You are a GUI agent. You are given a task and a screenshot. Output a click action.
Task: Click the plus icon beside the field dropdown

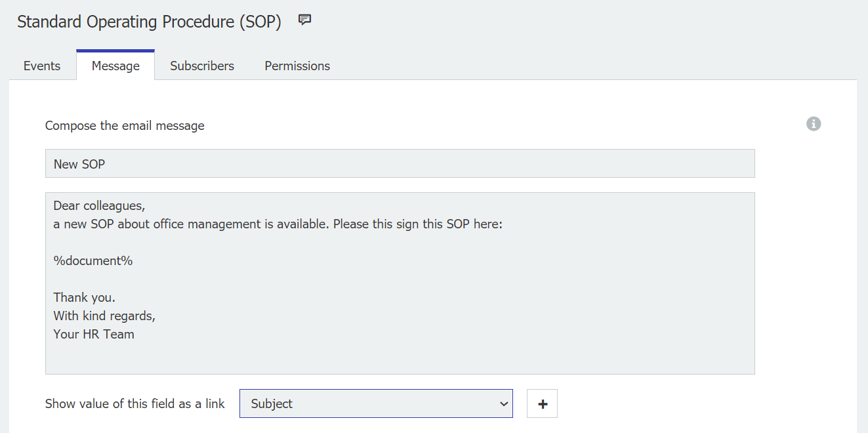point(542,403)
